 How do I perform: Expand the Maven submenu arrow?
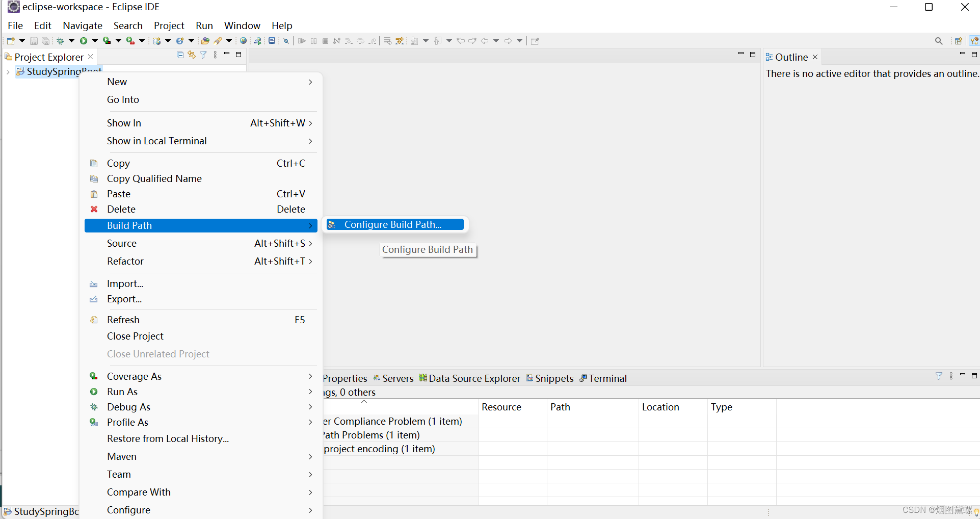pyautogui.click(x=310, y=457)
